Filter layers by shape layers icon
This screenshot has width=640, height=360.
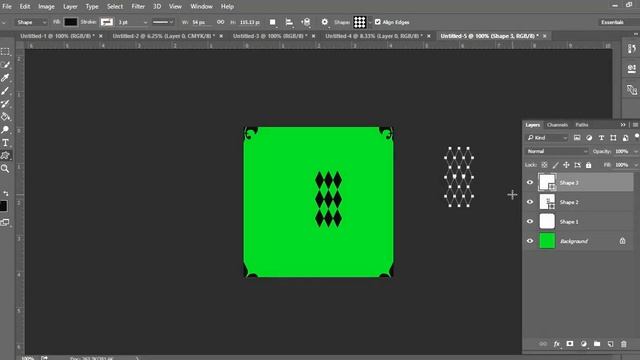(x=613, y=138)
